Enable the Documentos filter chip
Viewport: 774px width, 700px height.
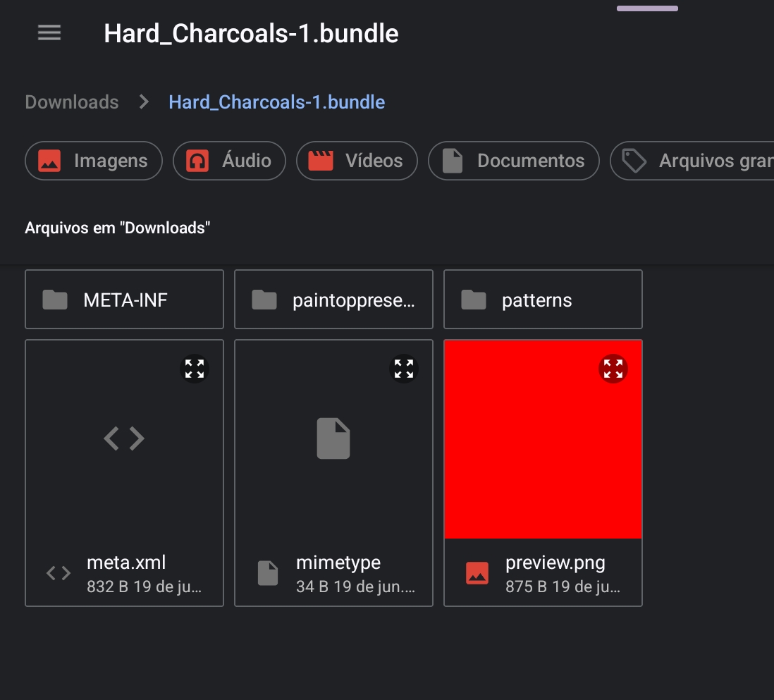pyautogui.click(x=514, y=161)
